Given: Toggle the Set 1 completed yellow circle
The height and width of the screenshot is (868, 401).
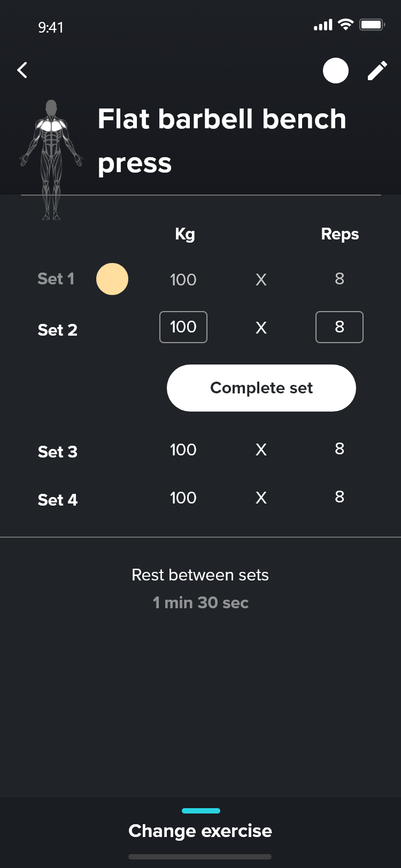Looking at the screenshot, I should click(112, 279).
